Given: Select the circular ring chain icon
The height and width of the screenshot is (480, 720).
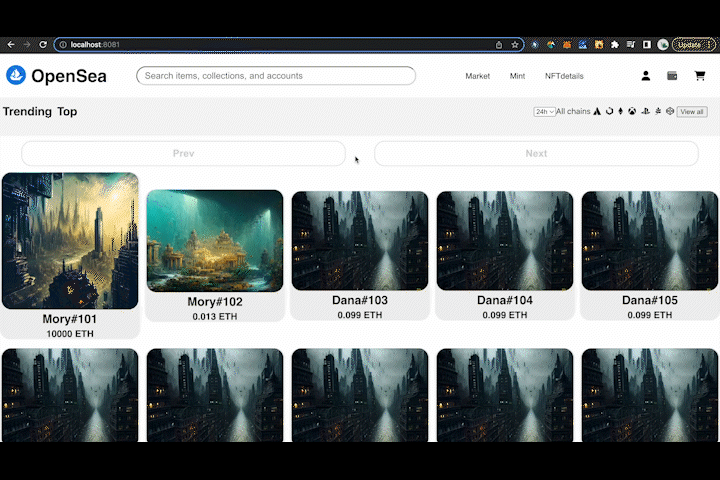Looking at the screenshot, I should pos(609,111).
